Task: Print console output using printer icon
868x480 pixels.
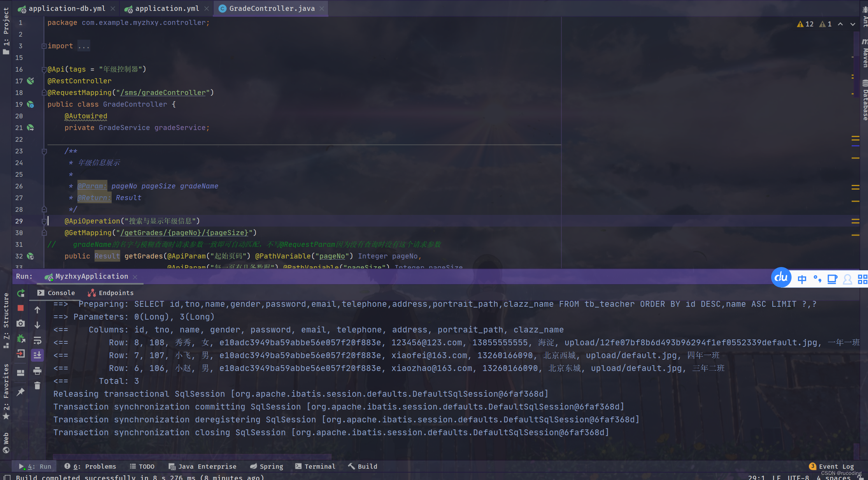Action: (x=37, y=371)
